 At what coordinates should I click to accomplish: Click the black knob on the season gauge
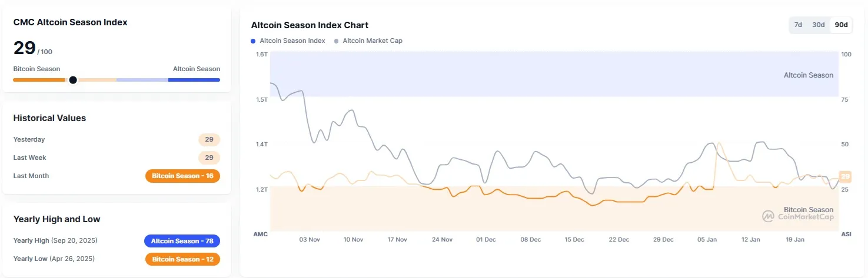point(73,80)
